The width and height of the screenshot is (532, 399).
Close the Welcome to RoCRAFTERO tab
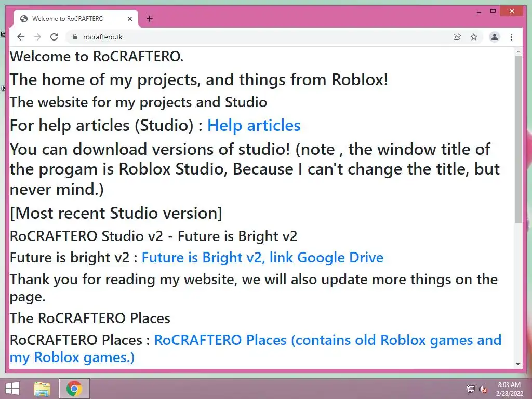129,19
